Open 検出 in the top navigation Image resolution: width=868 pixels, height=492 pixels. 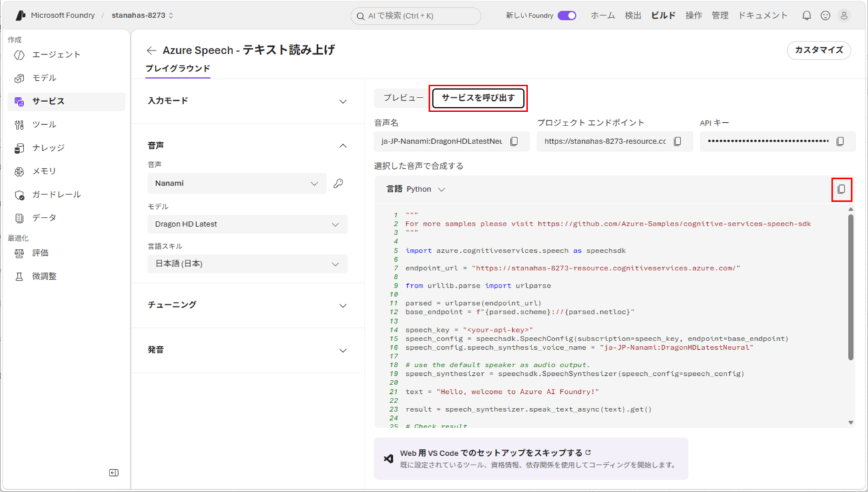633,15
